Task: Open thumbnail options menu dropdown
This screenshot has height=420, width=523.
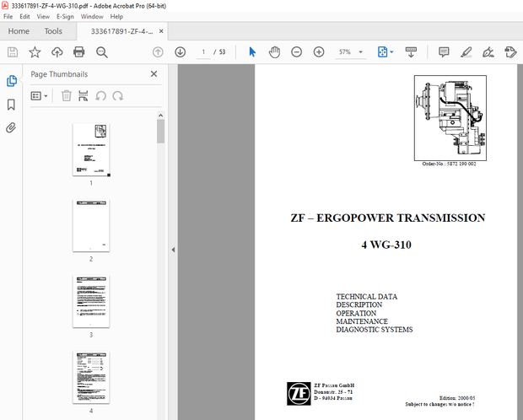Action: point(39,96)
